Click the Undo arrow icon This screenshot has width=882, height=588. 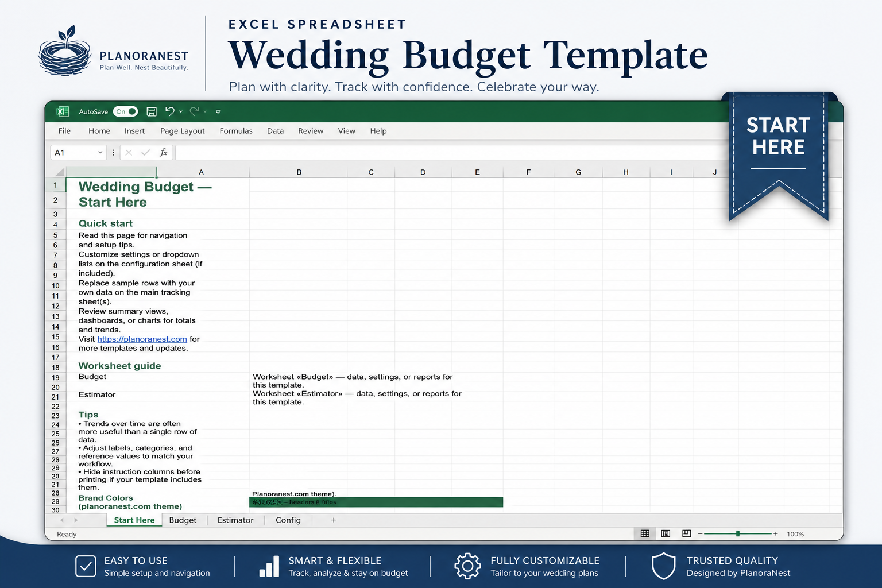[x=169, y=111]
